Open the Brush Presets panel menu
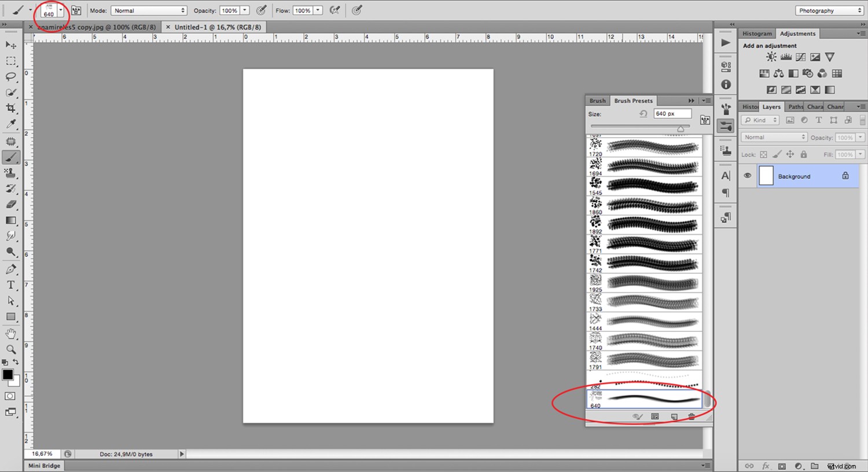Image resolution: width=868 pixels, height=472 pixels. click(x=707, y=100)
